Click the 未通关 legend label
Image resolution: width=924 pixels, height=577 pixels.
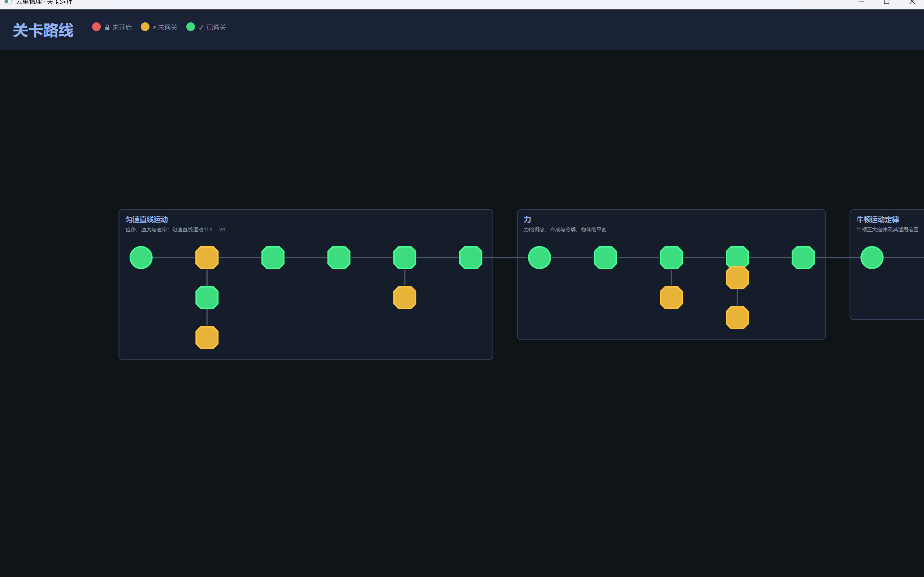tap(168, 27)
